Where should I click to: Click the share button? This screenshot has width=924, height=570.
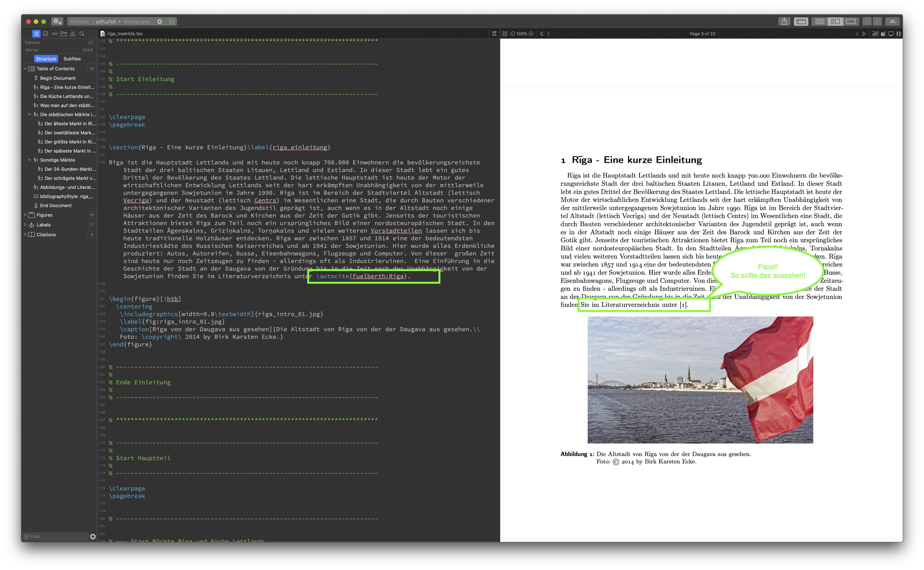click(784, 21)
